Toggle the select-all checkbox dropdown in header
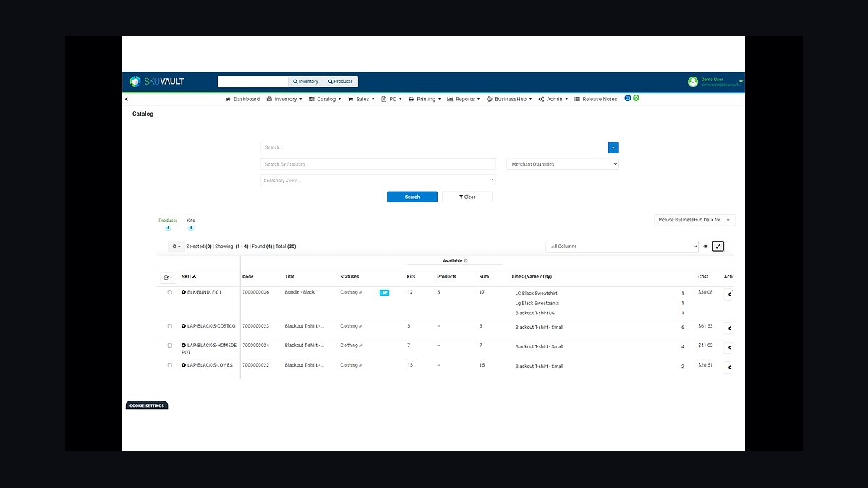Screen dimensions: 868x488 (x=168, y=277)
